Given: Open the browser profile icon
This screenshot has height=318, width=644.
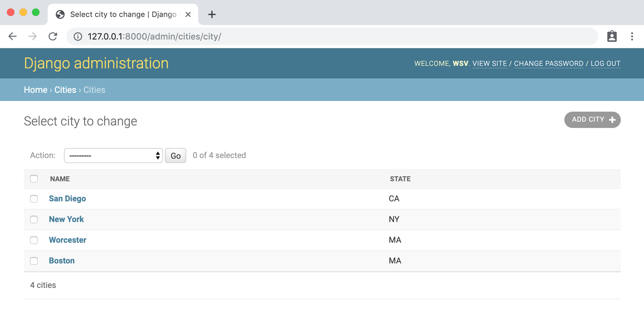Looking at the screenshot, I should [612, 36].
